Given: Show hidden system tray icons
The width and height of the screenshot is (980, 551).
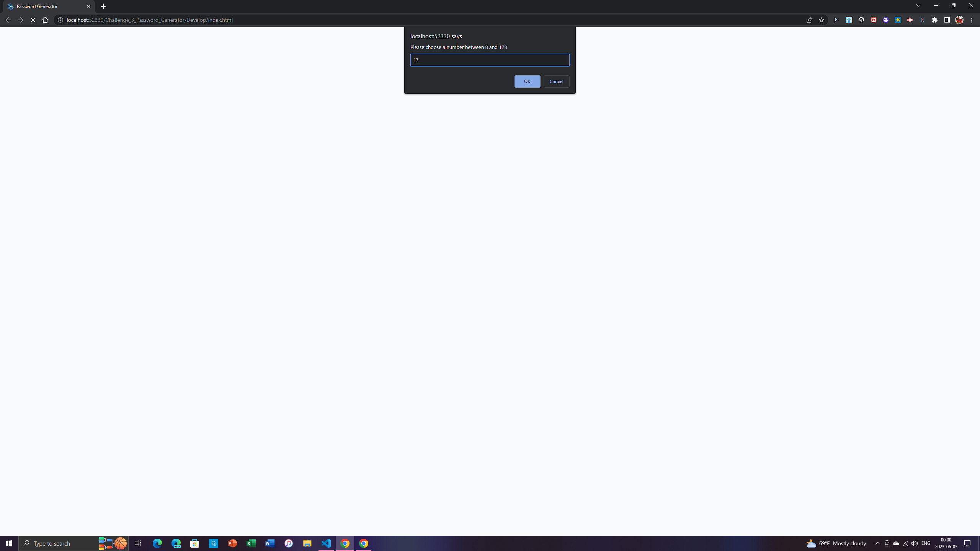Looking at the screenshot, I should [x=877, y=543].
